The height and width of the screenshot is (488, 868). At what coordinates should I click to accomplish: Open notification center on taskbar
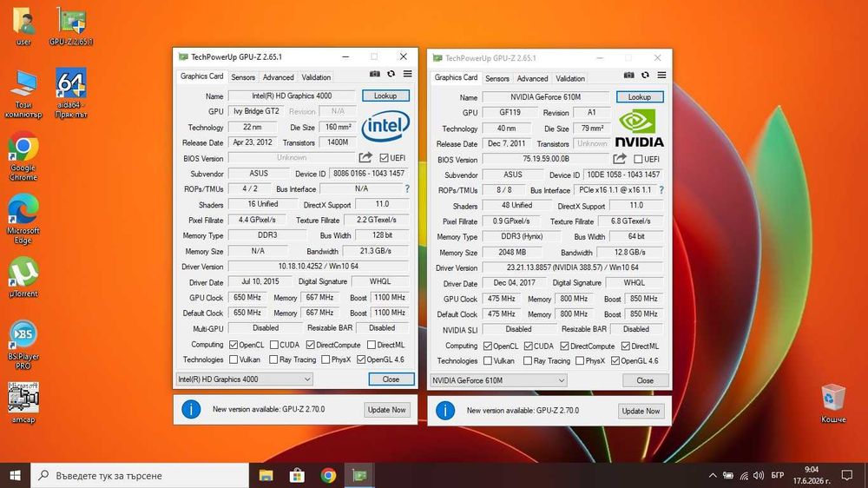pos(847,475)
